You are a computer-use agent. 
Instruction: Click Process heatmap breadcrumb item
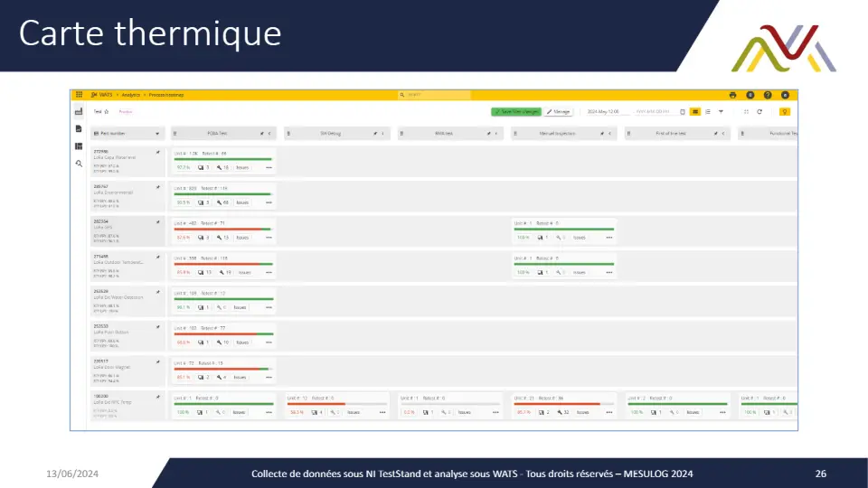(x=166, y=95)
